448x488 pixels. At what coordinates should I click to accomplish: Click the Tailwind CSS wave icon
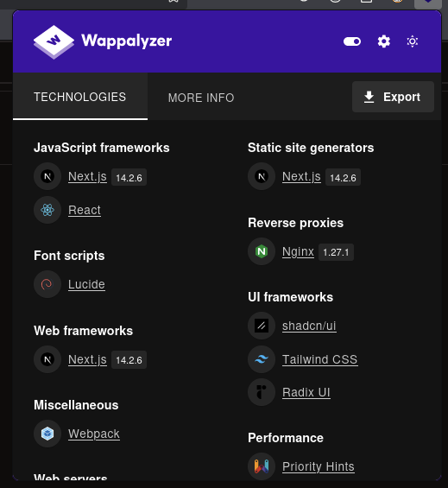(262, 359)
